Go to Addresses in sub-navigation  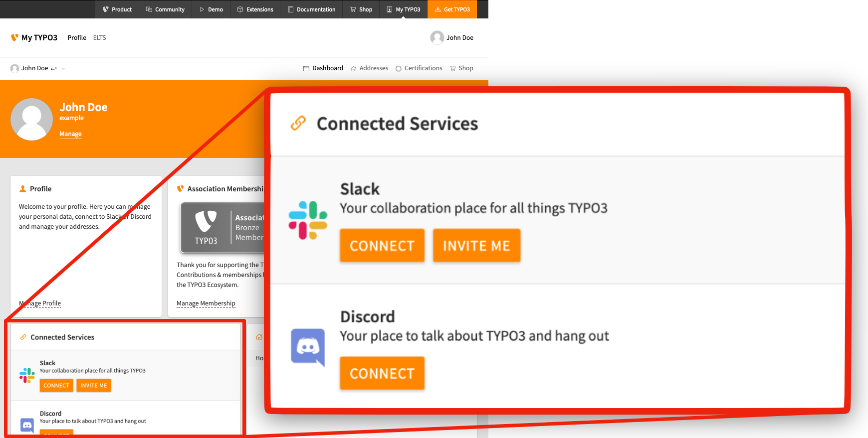(369, 68)
